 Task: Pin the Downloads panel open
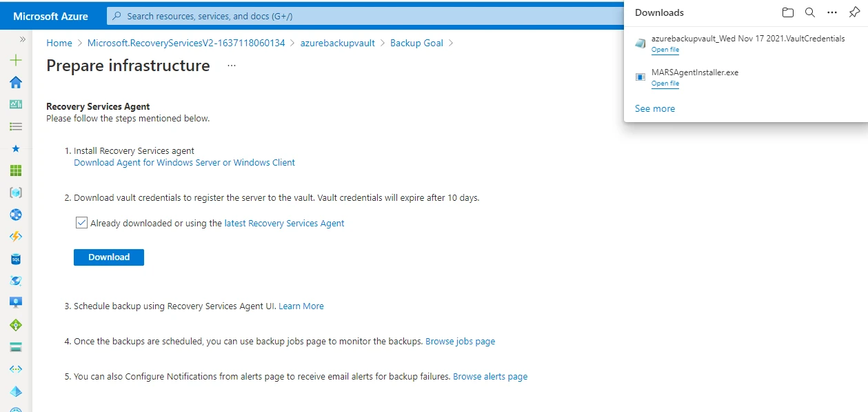854,12
